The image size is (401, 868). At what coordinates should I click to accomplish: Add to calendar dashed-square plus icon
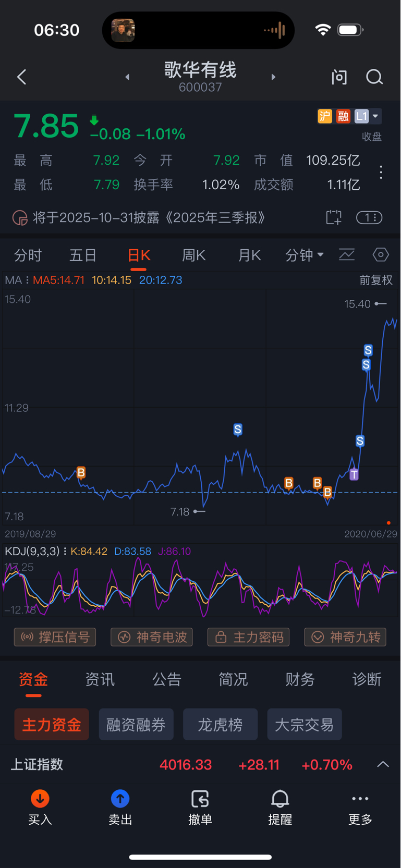click(x=334, y=217)
